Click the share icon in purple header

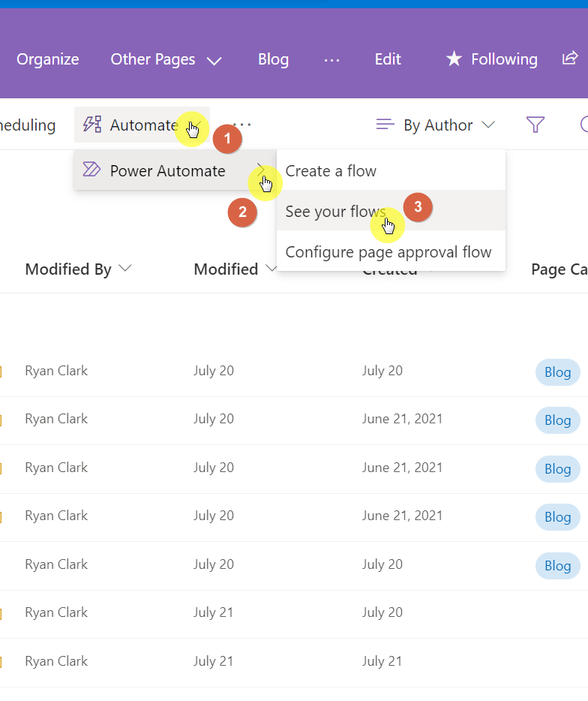[570, 58]
